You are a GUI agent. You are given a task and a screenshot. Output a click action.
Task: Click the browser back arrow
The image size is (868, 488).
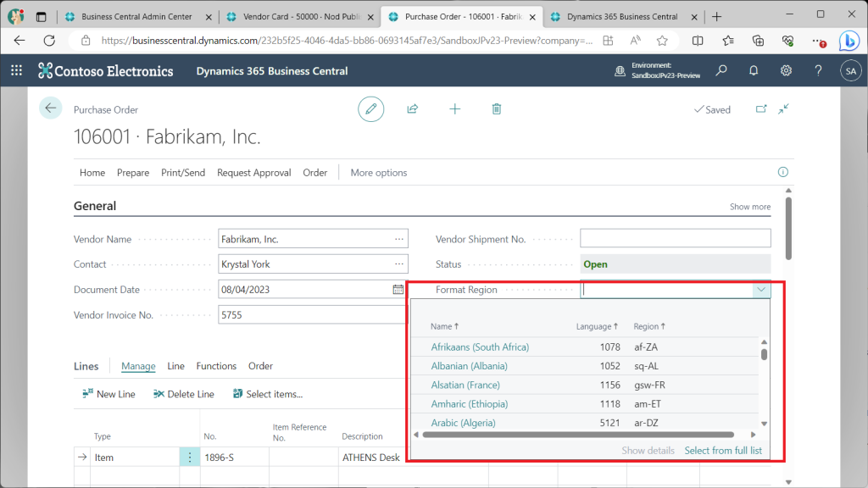[19, 41]
